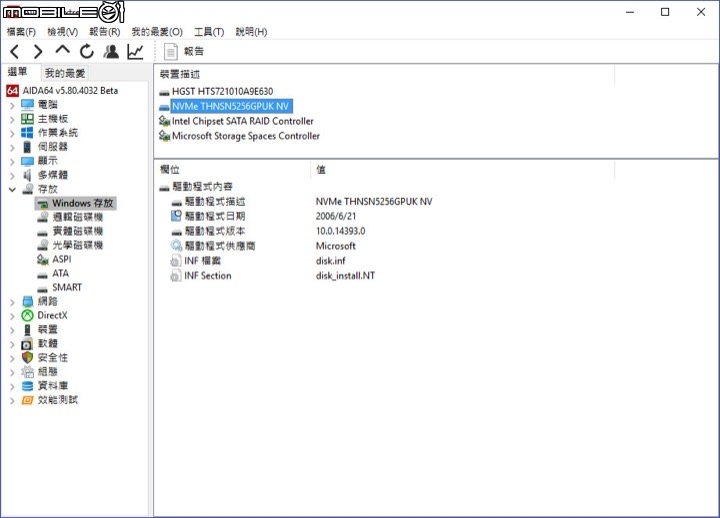Switch to the 我的最愛 tab
This screenshot has width=720, height=518.
pos(65,73)
